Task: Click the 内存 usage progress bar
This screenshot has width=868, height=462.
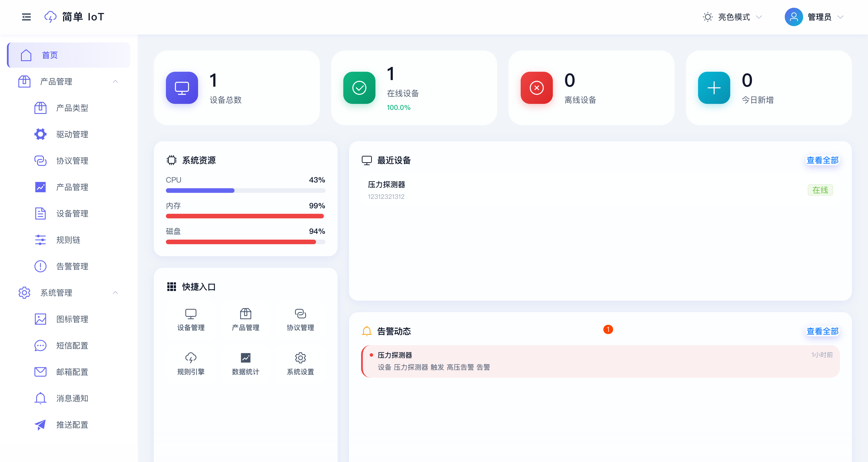Action: (245, 216)
